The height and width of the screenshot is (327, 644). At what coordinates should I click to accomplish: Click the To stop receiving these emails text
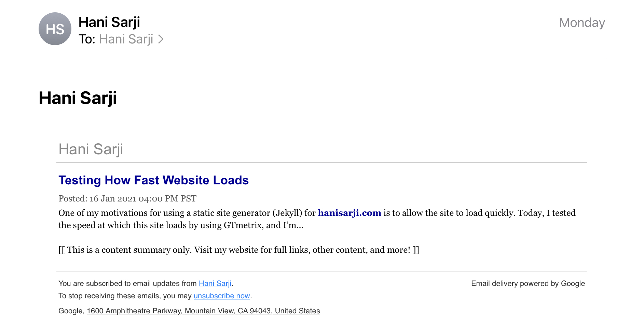pyautogui.click(x=125, y=296)
